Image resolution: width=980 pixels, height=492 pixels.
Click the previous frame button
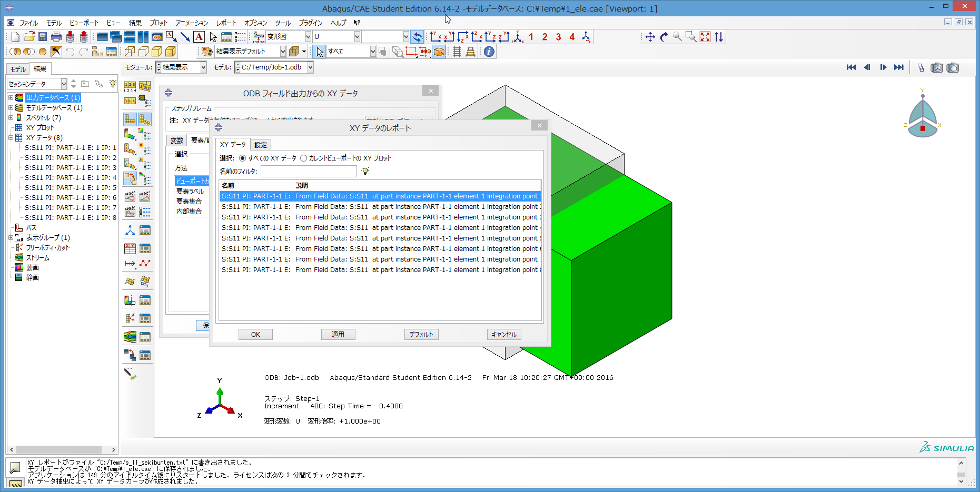(x=867, y=67)
